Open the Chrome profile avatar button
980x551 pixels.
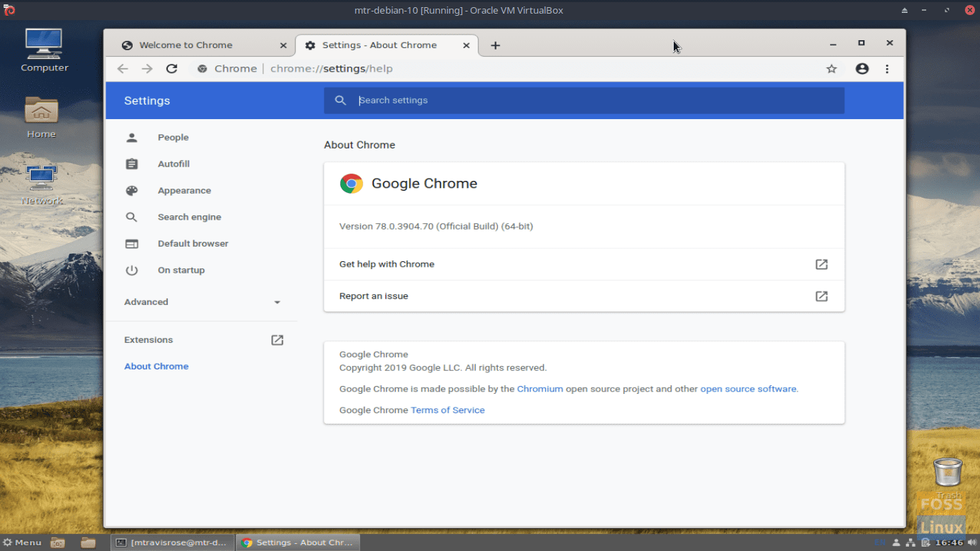click(x=862, y=69)
